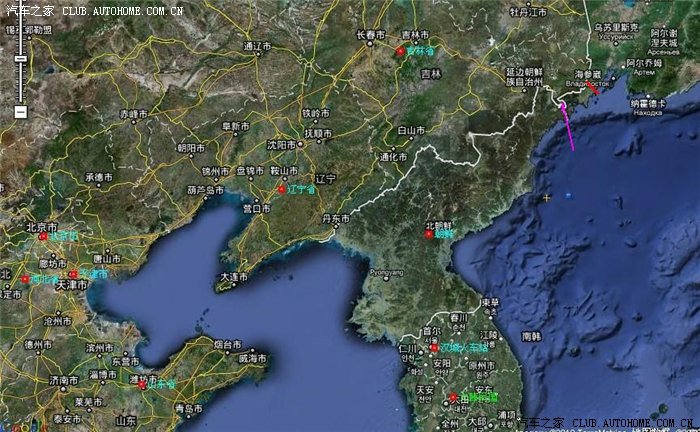
Task: Click the 沧州市 label
Action: (x=57, y=321)
